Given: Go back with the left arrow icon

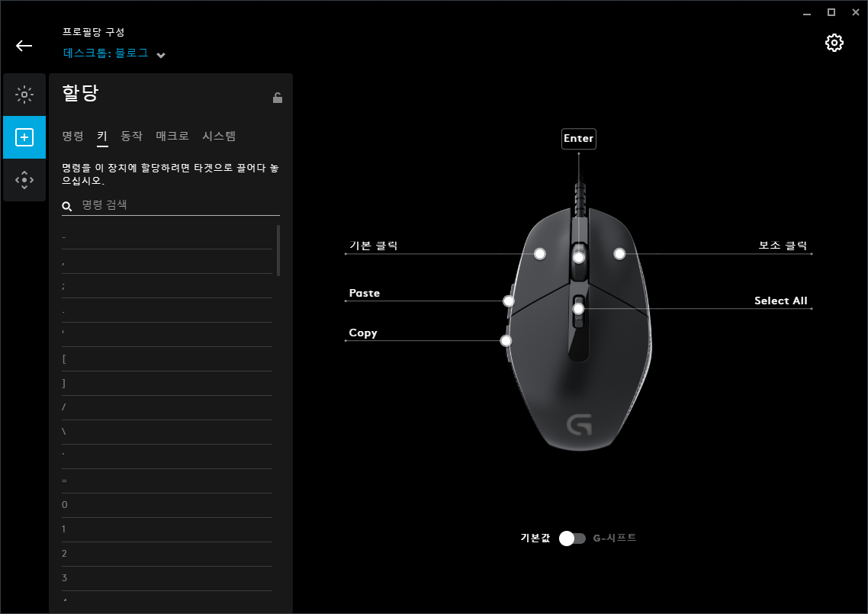Looking at the screenshot, I should (x=24, y=46).
